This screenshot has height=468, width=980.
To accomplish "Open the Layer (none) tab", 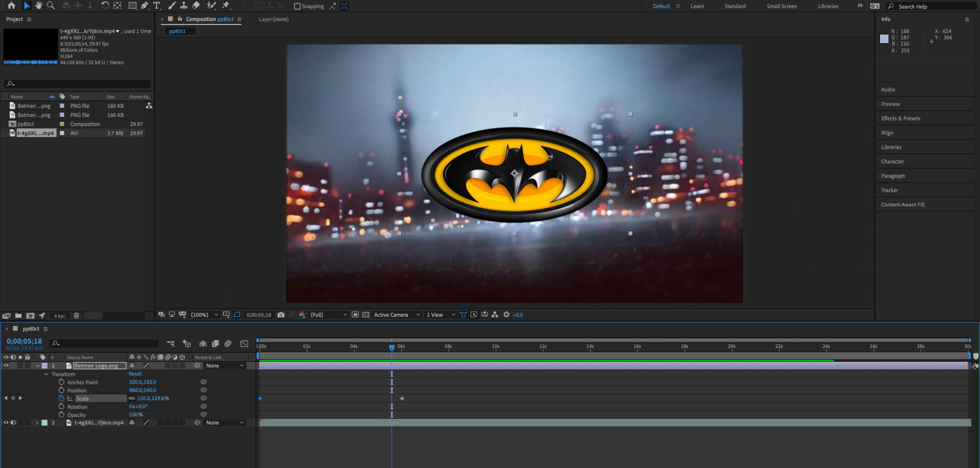I will [x=274, y=19].
